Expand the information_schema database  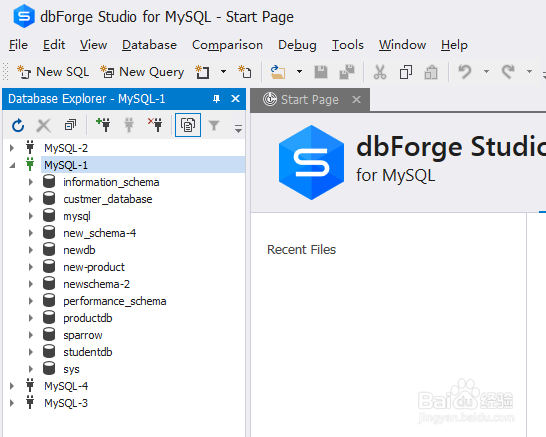31,182
